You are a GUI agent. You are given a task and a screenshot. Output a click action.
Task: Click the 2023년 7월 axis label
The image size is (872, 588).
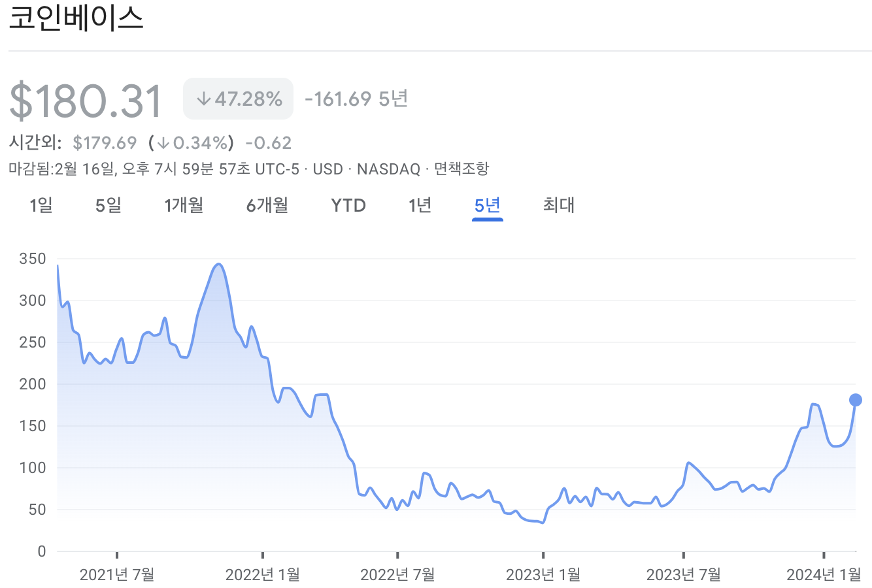pos(684,575)
